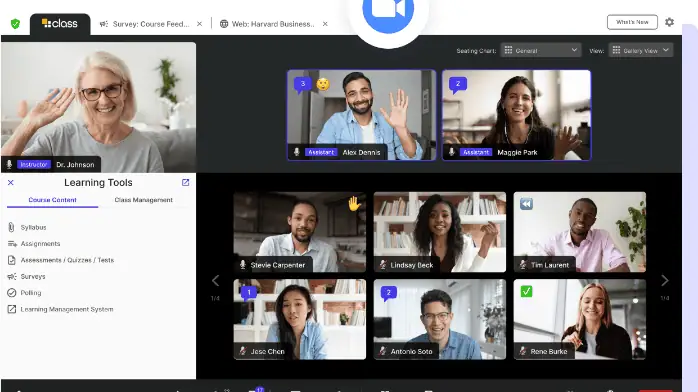Open the Learning Management System link

tap(67, 309)
